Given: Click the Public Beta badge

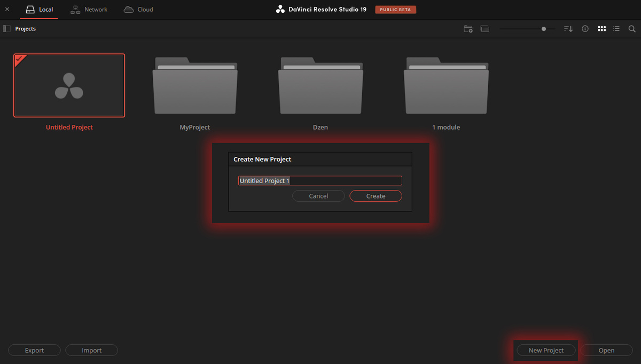Looking at the screenshot, I should point(395,10).
